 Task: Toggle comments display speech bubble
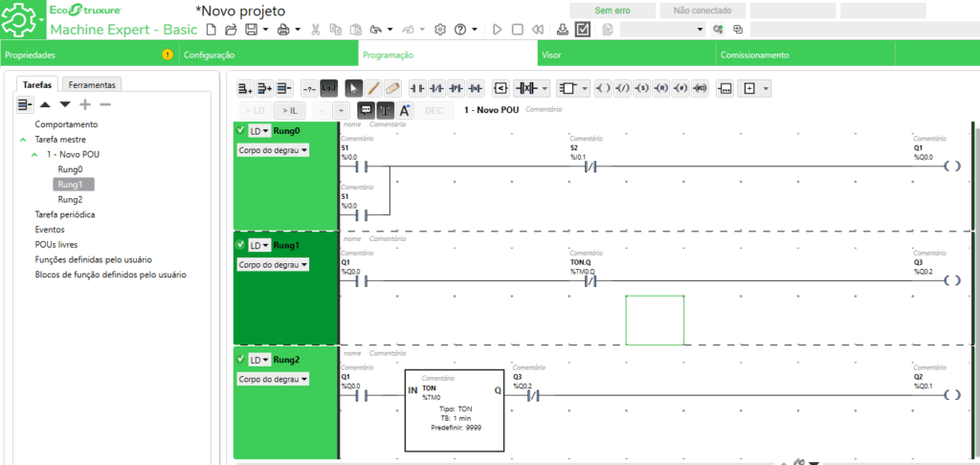click(x=367, y=111)
